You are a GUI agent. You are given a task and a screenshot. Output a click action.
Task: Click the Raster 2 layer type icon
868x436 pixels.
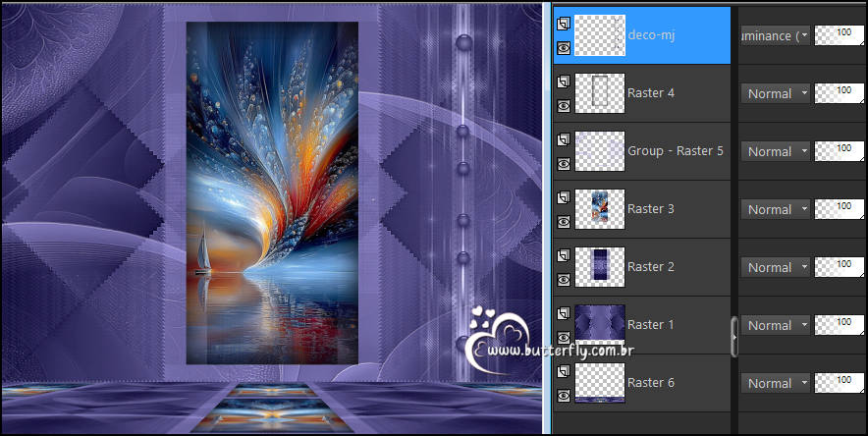563,255
